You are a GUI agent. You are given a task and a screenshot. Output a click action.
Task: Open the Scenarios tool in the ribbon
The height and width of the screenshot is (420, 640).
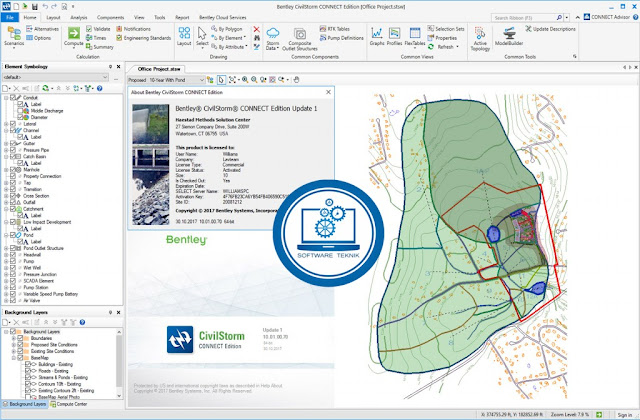click(x=14, y=36)
